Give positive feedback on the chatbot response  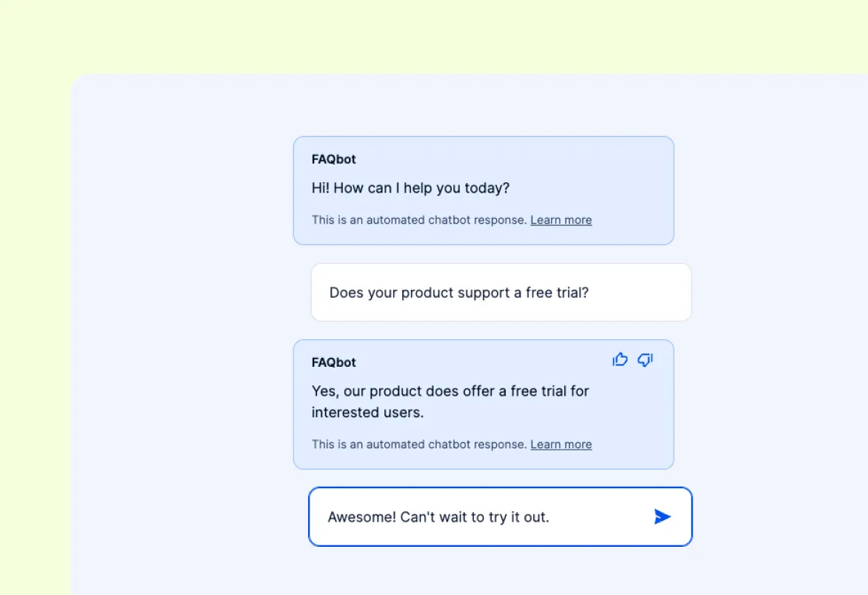click(620, 359)
